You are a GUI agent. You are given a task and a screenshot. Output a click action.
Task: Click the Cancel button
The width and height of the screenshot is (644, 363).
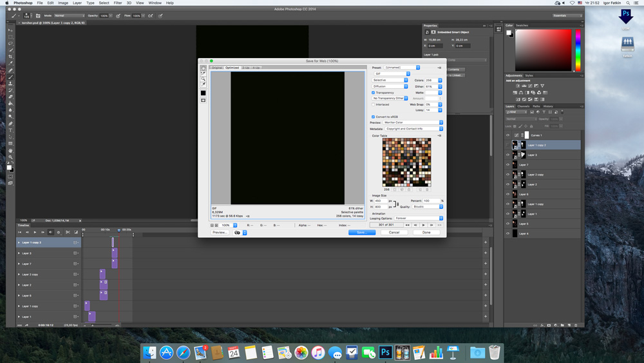(394, 232)
